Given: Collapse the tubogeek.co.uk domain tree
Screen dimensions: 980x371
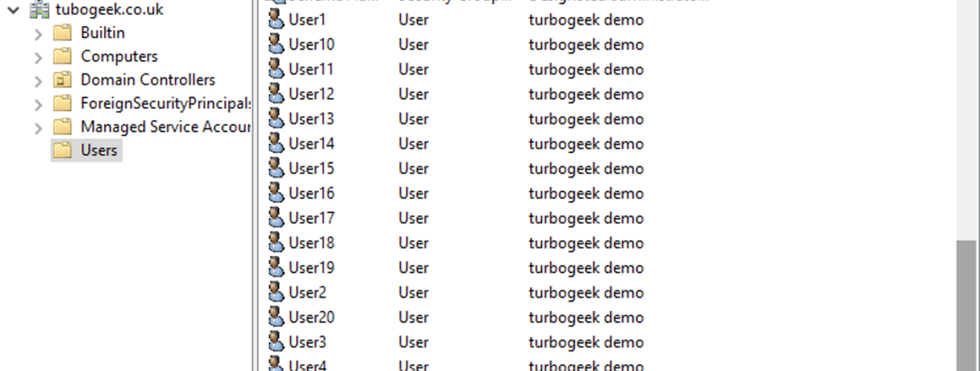Looking at the screenshot, I should pos(13,10).
